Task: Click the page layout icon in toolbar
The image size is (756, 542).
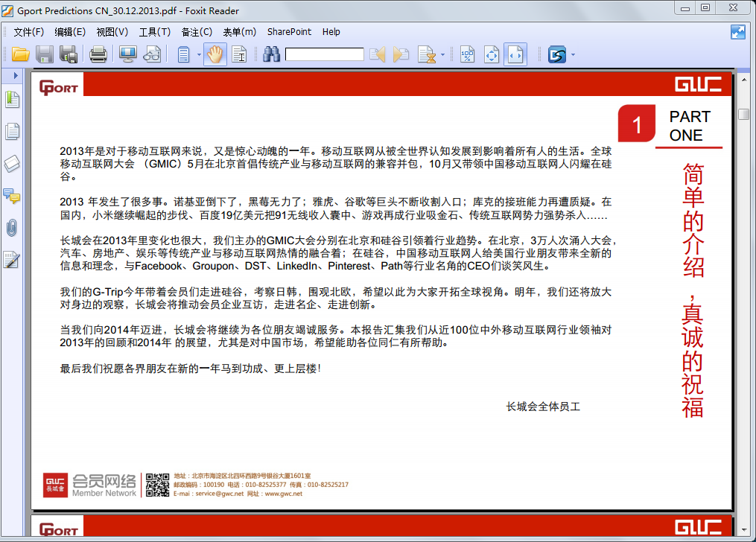Action: coord(184,54)
